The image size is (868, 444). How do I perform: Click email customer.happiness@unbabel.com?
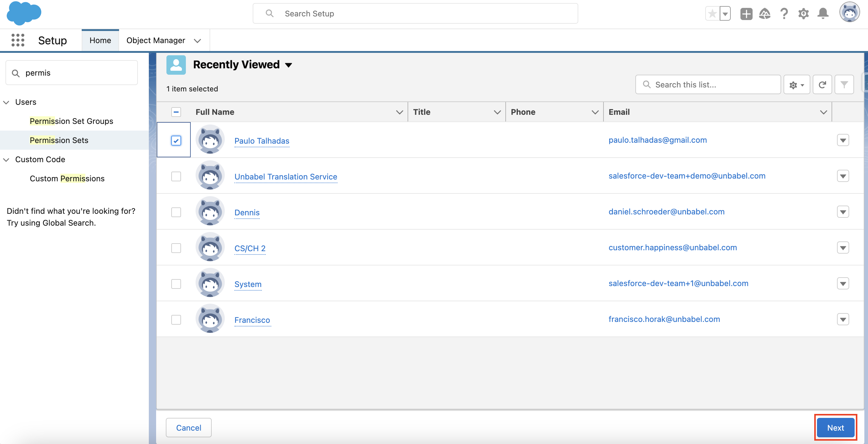pyautogui.click(x=673, y=247)
